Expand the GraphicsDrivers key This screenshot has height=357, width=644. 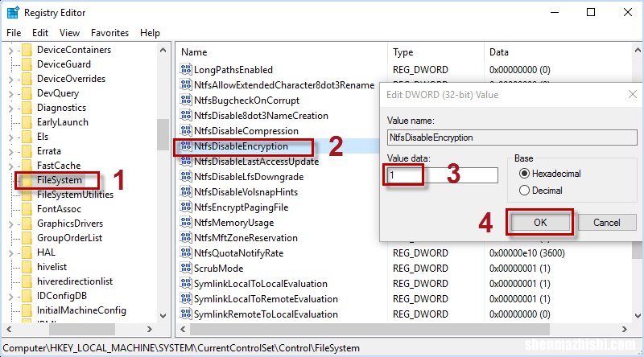(11, 224)
